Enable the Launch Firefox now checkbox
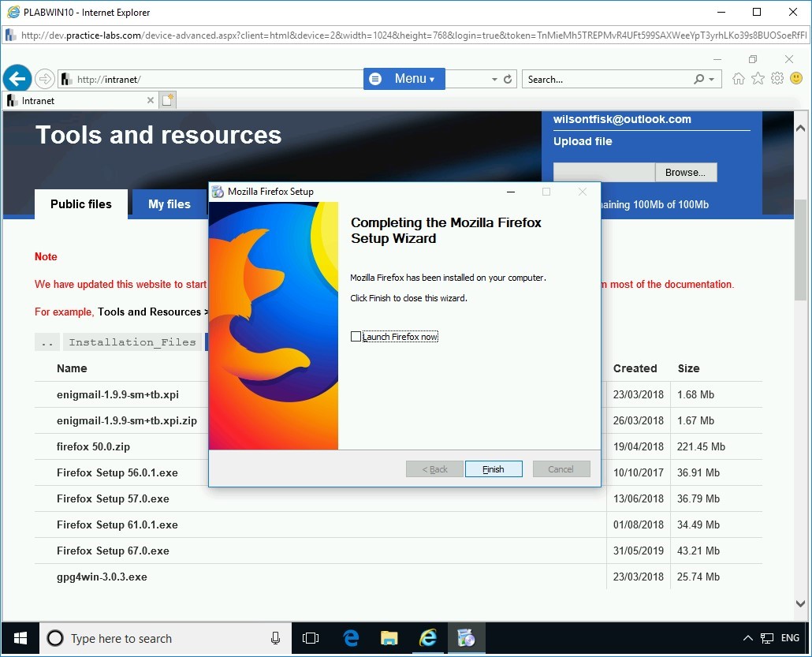812x657 pixels. [356, 336]
